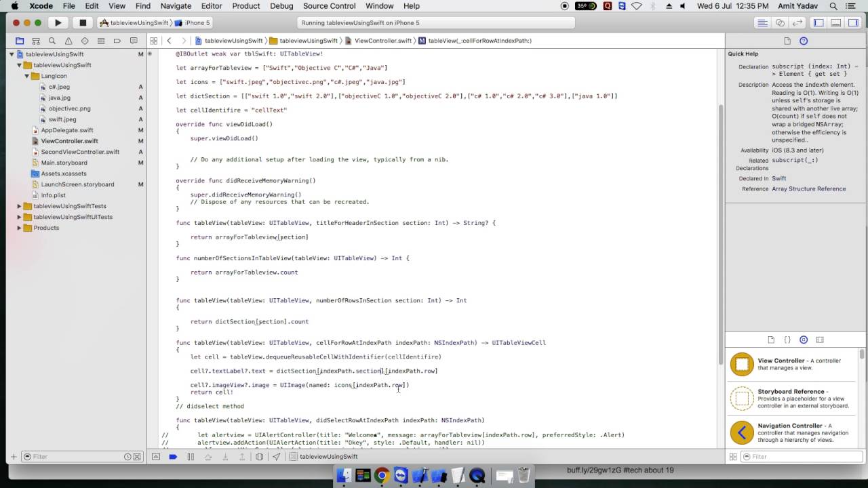The image size is (868, 488).
Task: Show the Object library
Action: [x=804, y=340]
